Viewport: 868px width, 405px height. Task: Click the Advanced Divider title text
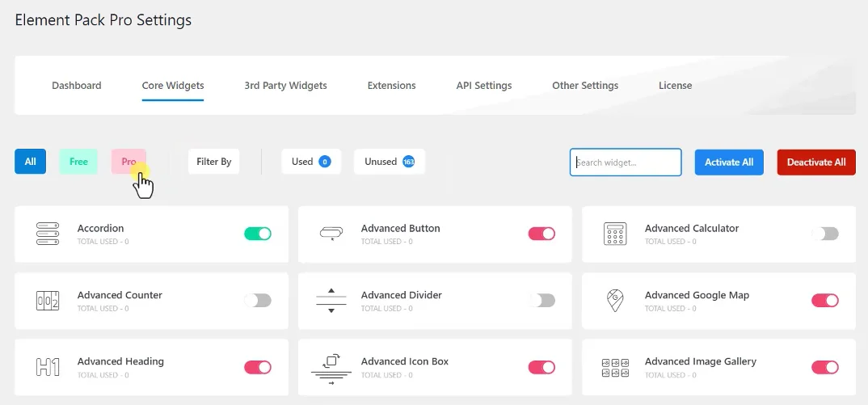[x=402, y=295]
